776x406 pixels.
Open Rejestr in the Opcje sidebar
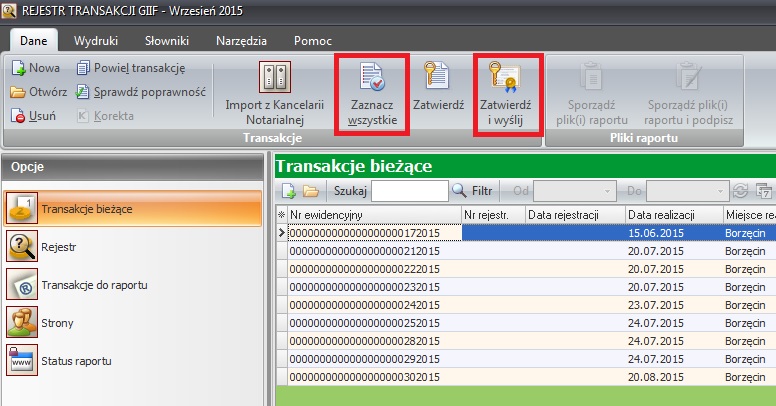60,247
